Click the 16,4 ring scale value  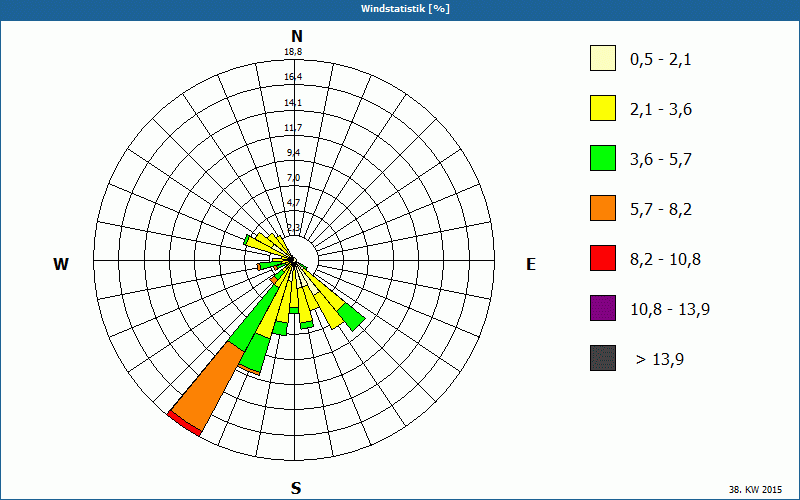click(293, 77)
